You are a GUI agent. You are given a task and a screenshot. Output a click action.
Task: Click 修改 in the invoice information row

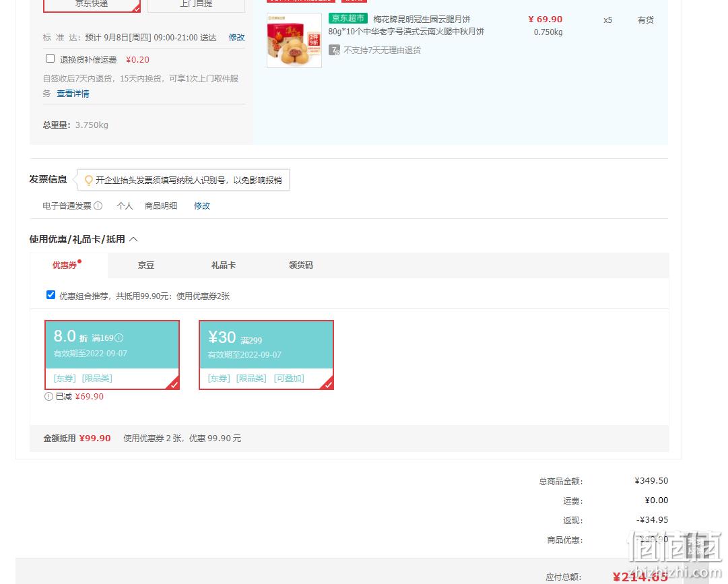[x=202, y=205]
